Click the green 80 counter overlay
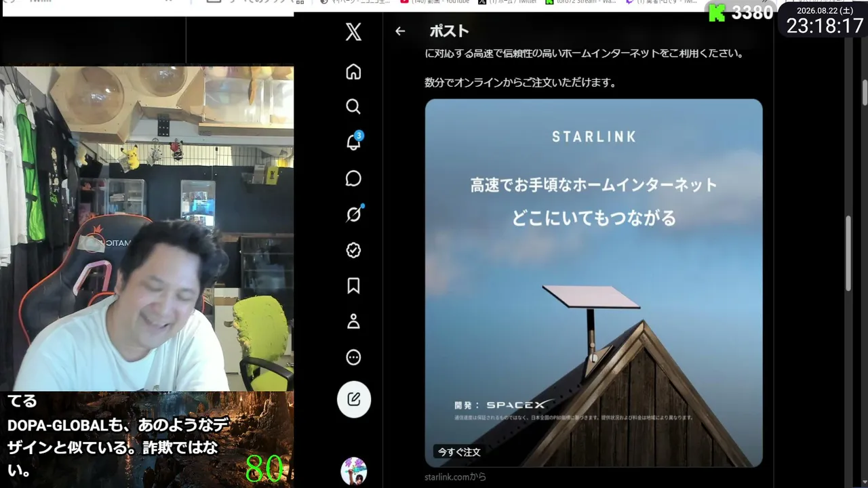 [x=264, y=468]
